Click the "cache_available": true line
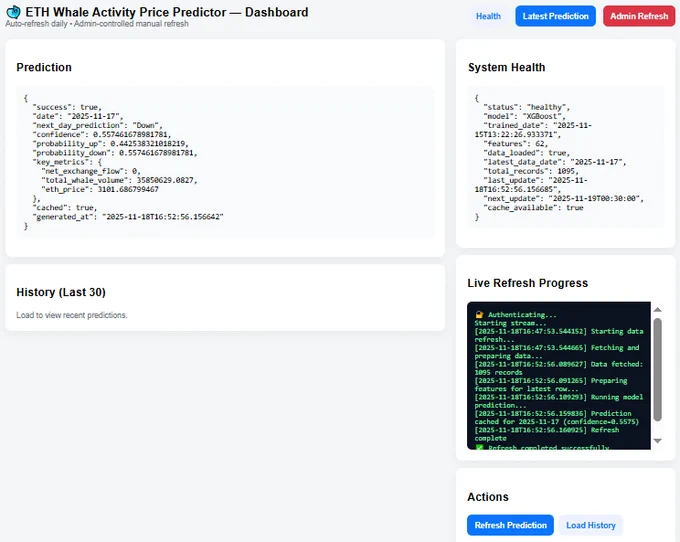Viewport: 680px width, 542px height. point(533,208)
